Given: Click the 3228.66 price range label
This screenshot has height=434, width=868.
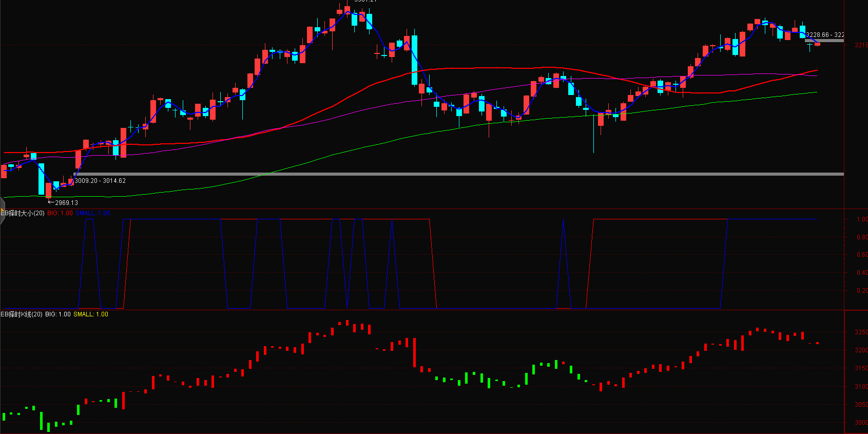Looking at the screenshot, I should pos(825,35).
